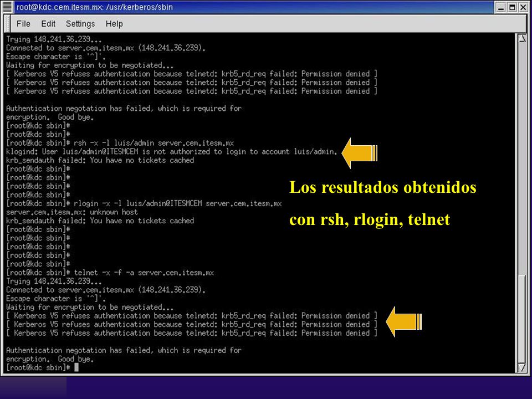Click the scrollbar down arrow
The image size is (532, 399).
[522, 367]
